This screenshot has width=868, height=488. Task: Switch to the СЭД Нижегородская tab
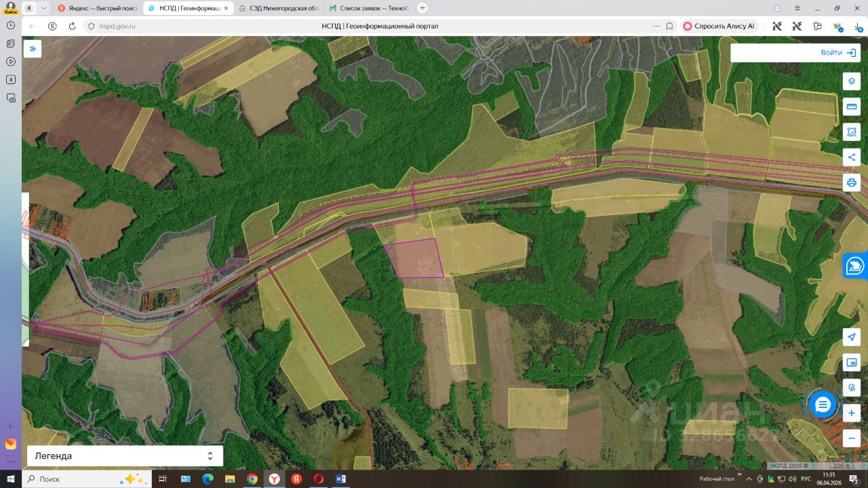278,8
